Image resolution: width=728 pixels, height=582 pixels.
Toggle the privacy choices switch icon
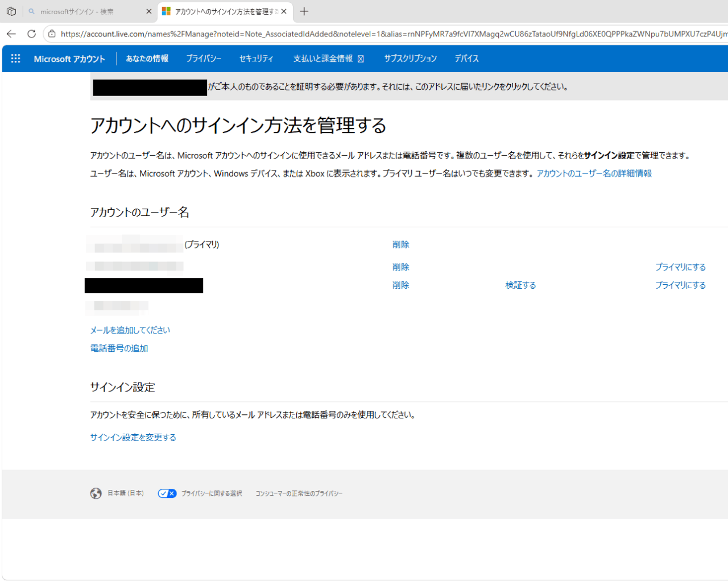coord(167,493)
